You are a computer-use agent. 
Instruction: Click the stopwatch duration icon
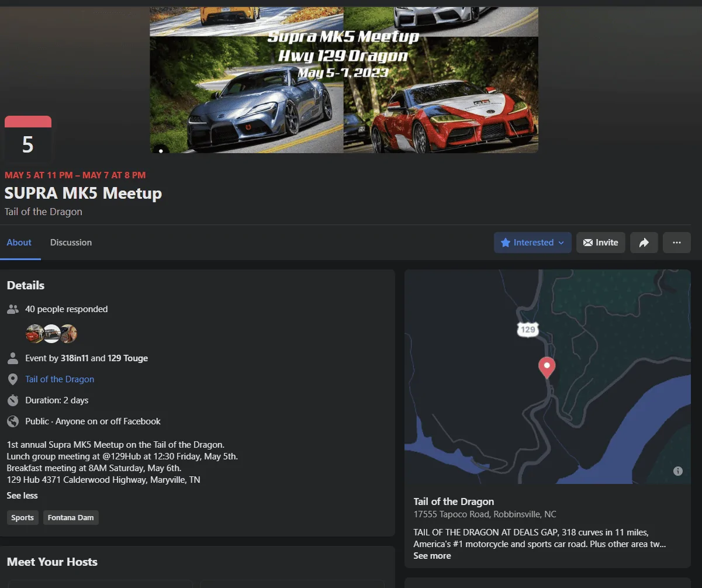pos(13,400)
